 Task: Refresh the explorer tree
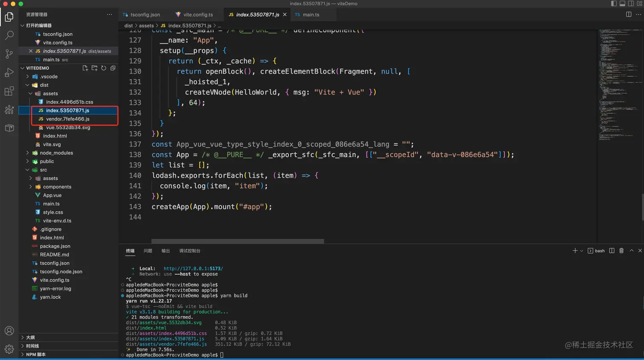[x=103, y=68]
